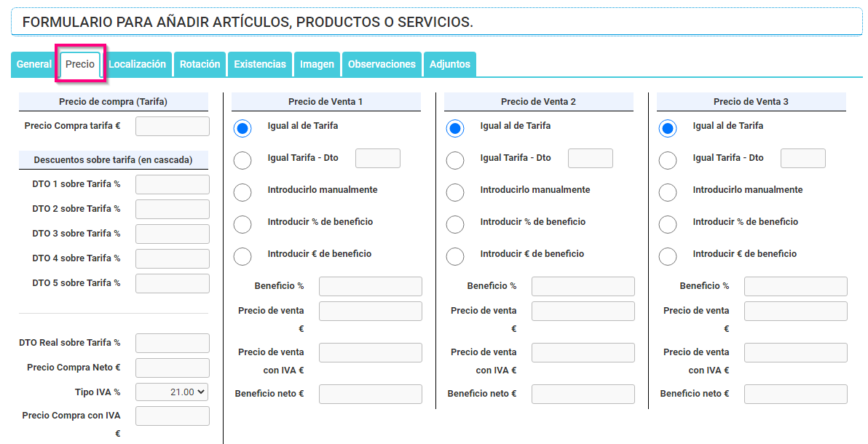Select the Precio Compra Neto € input
Image resolution: width=868 pixels, height=444 pixels.
point(172,368)
